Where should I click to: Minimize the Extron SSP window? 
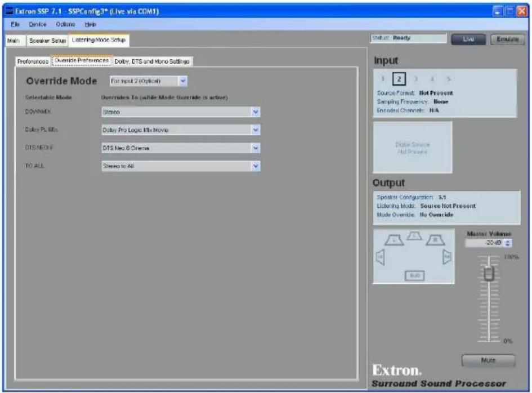(x=498, y=11)
